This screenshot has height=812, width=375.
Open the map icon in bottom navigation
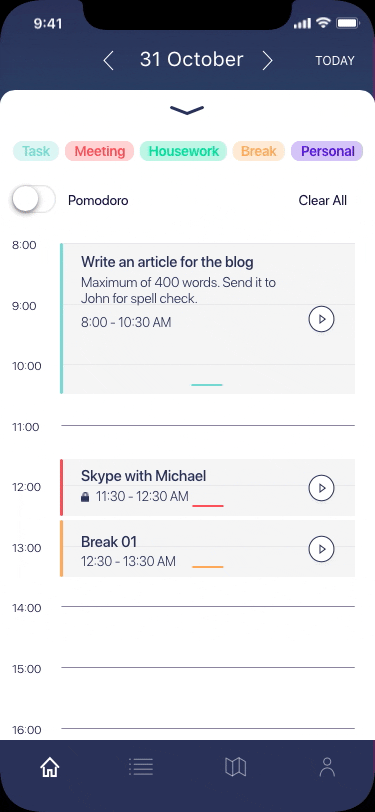click(235, 767)
